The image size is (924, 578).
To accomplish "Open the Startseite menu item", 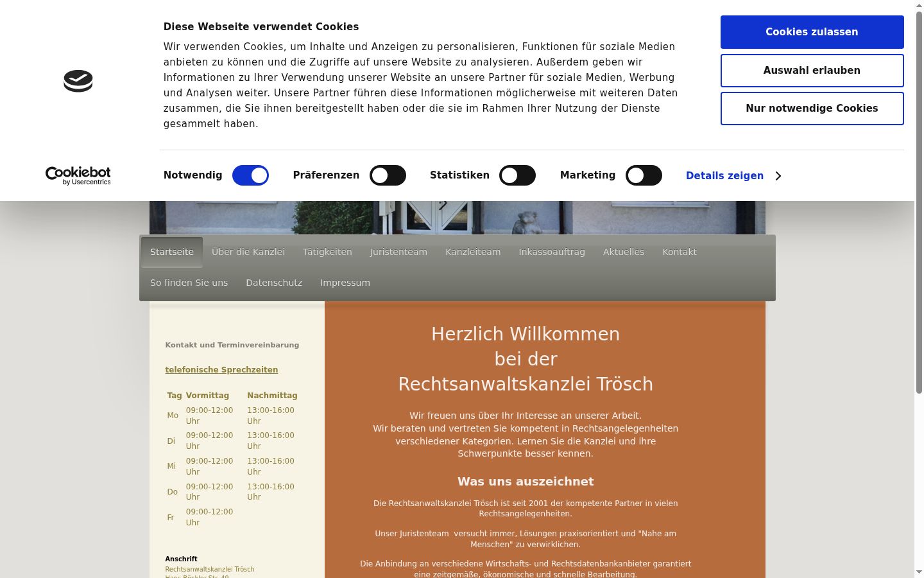I will tap(172, 252).
